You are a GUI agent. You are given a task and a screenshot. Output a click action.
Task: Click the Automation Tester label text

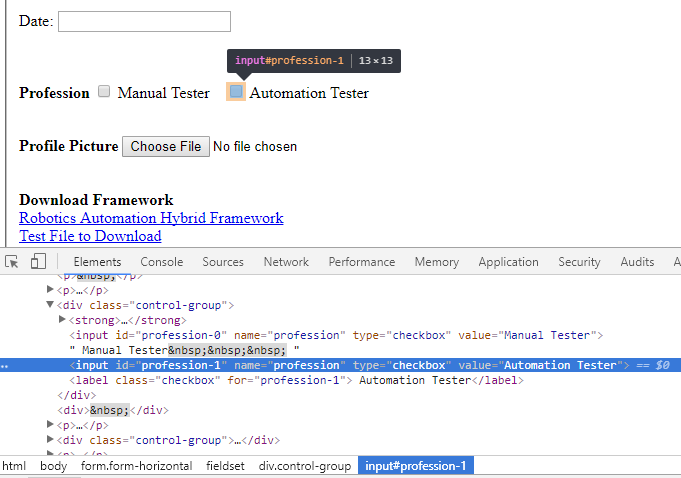pyautogui.click(x=309, y=93)
